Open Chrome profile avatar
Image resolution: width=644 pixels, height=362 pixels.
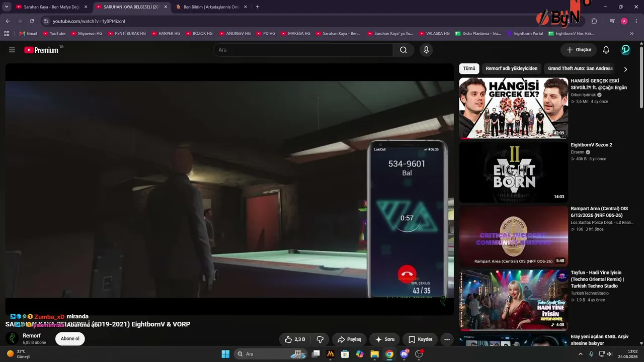[624, 21]
